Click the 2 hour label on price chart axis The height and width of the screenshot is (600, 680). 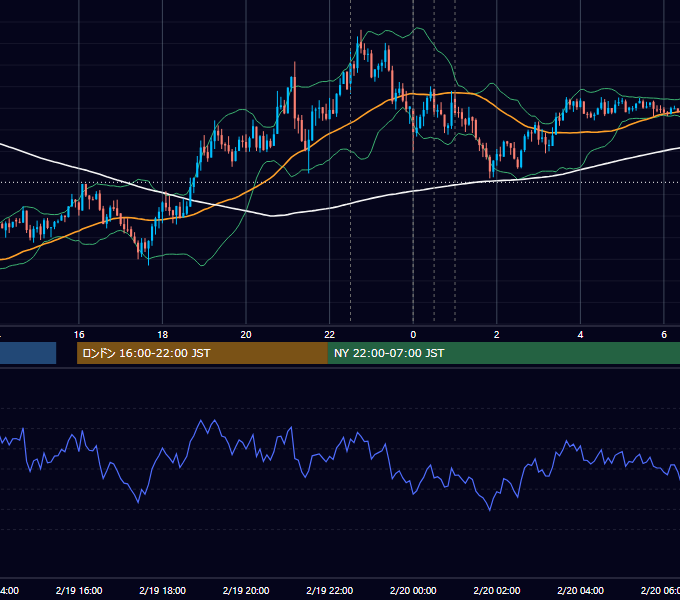[x=497, y=335]
